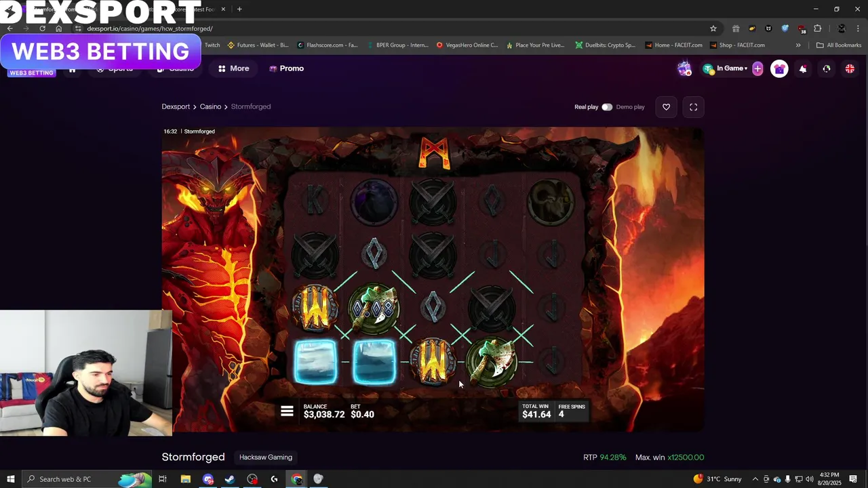Viewport: 868px width, 488px height.
Task: Open the Shop - FACEIT.com bookmark
Action: point(738,45)
